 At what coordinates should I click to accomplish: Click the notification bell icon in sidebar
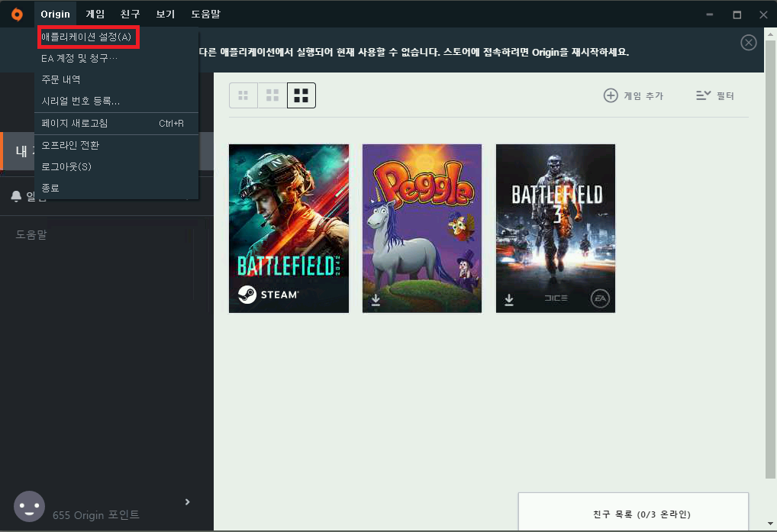(x=16, y=196)
